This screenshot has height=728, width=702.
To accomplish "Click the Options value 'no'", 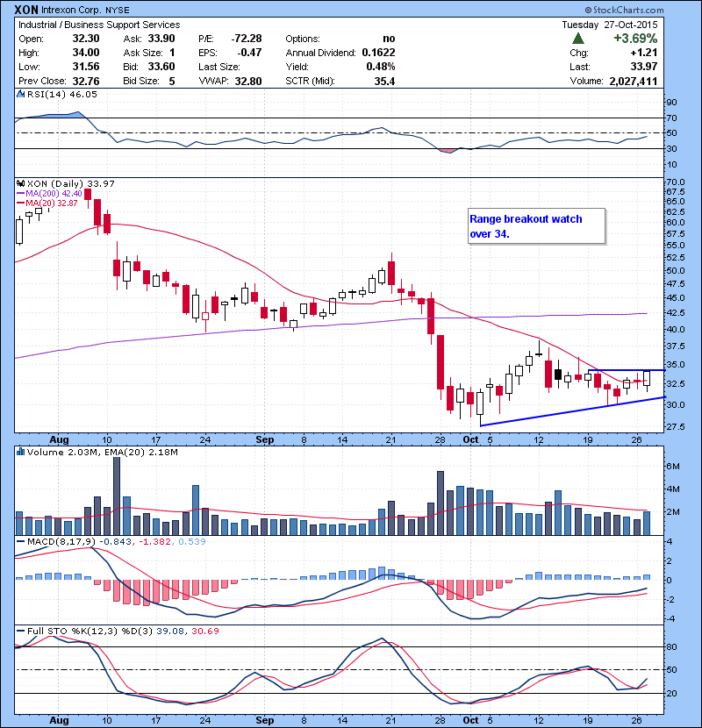I will (389, 39).
